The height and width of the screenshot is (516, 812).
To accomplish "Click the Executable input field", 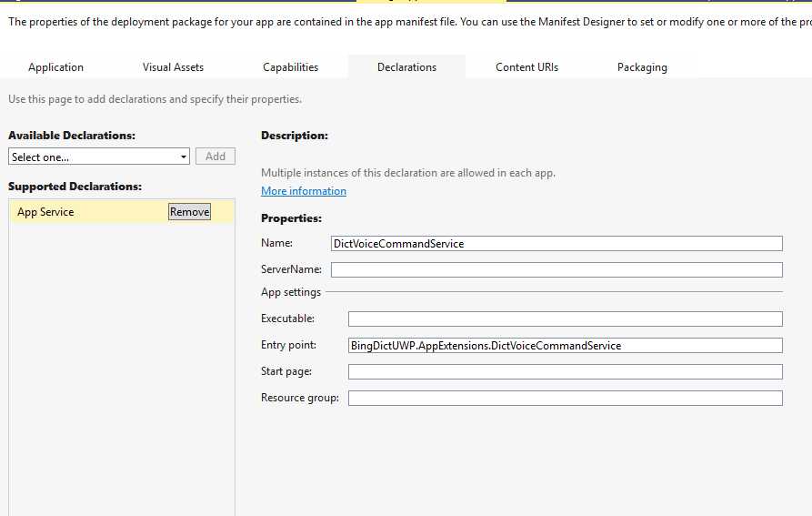I will pos(565,319).
